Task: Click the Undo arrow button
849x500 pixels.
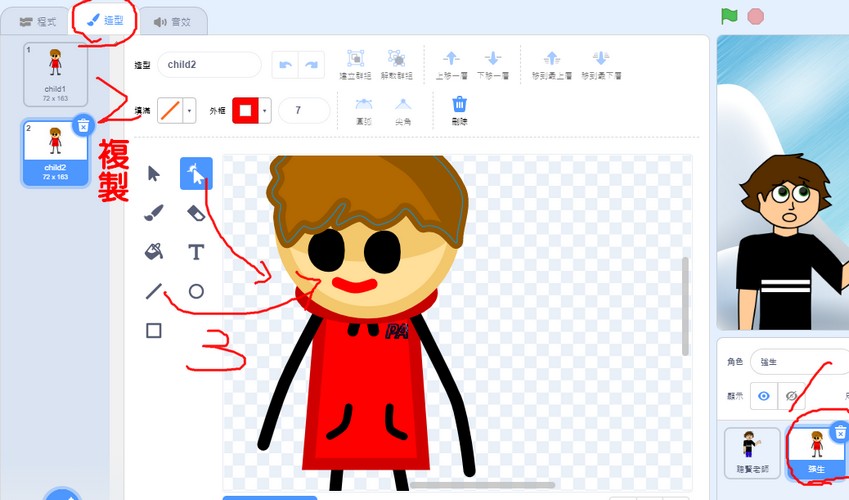Action: 285,65
